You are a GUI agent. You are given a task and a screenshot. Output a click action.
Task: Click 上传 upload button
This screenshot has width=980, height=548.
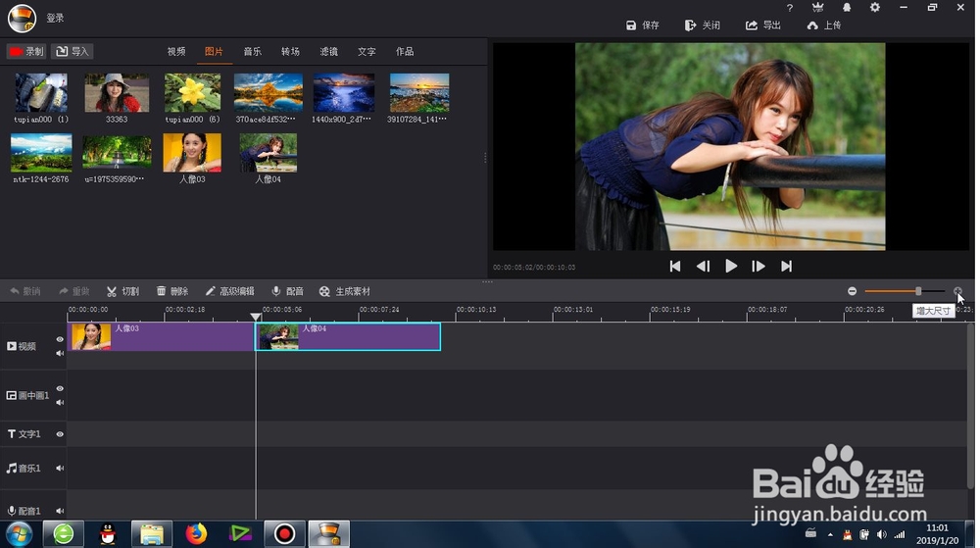[x=824, y=25]
